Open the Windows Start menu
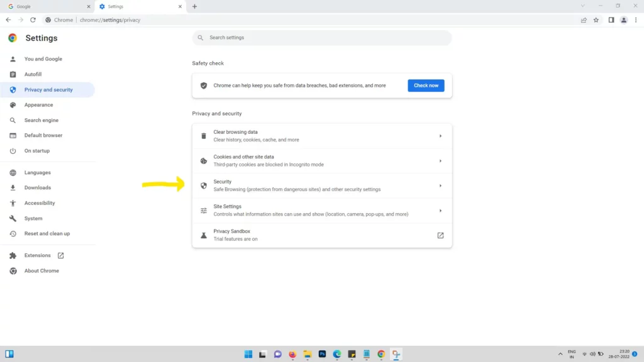The width and height of the screenshot is (644, 362). point(248,354)
